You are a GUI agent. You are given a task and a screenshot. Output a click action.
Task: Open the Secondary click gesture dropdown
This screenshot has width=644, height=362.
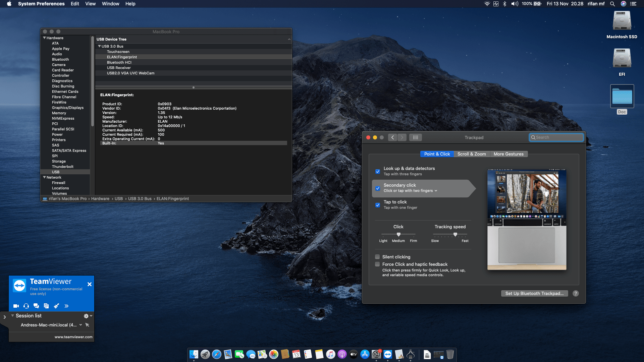pos(436,190)
